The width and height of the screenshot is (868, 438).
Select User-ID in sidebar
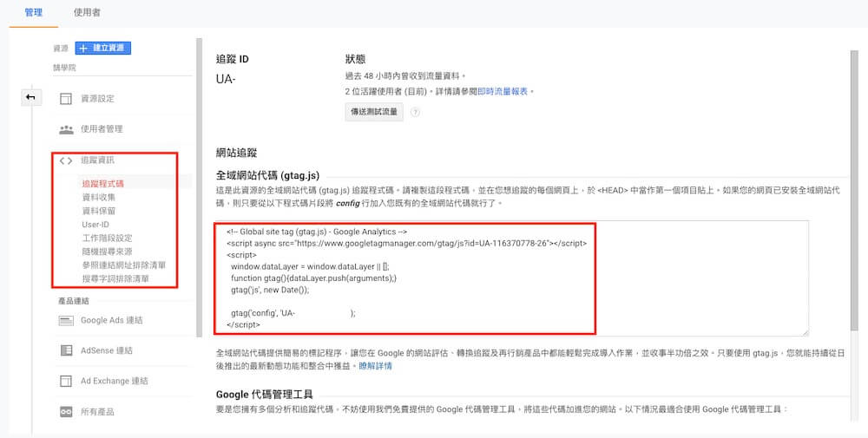[95, 225]
